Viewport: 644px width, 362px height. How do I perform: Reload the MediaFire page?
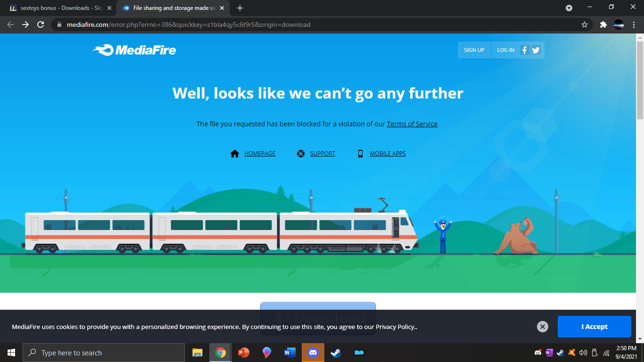click(x=41, y=25)
